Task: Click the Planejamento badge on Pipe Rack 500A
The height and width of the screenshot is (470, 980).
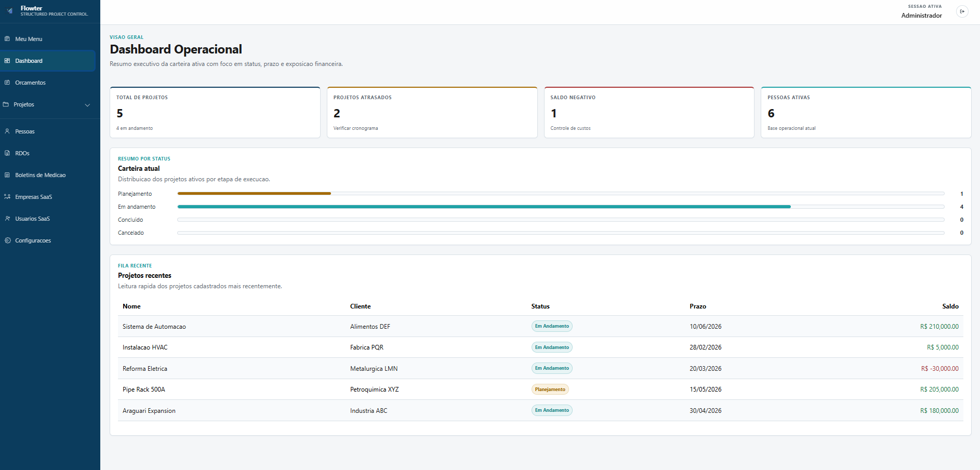Action: [x=550, y=389]
